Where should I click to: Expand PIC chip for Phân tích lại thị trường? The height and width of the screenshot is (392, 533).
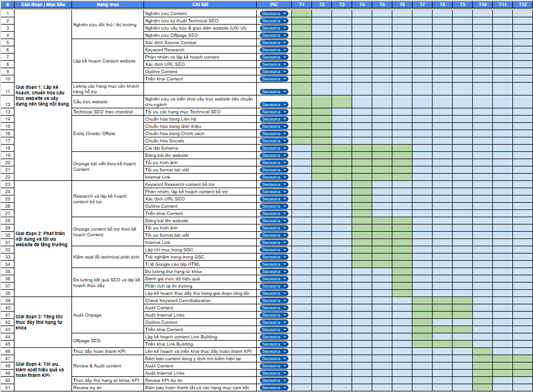coord(274,286)
